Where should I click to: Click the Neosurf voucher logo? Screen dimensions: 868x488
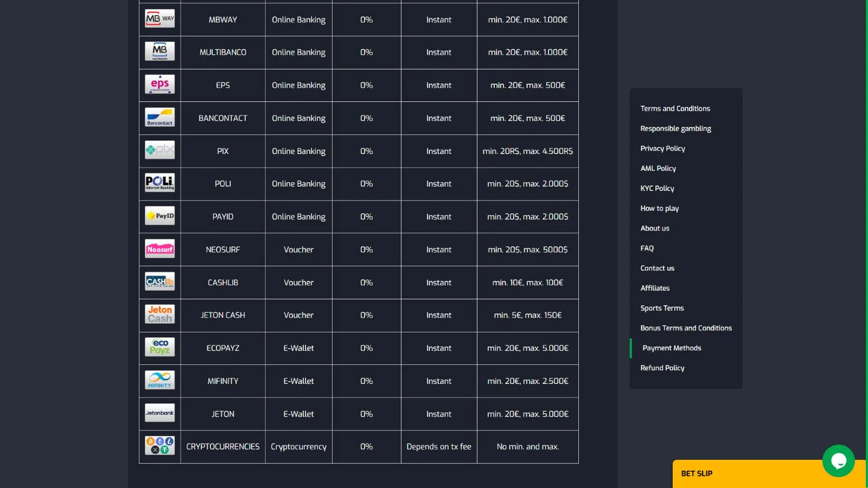pos(159,249)
